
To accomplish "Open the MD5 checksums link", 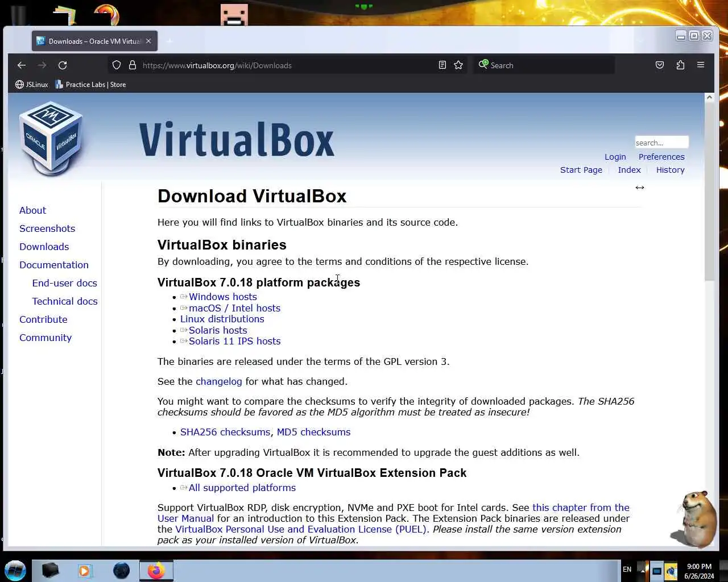I will click(313, 432).
